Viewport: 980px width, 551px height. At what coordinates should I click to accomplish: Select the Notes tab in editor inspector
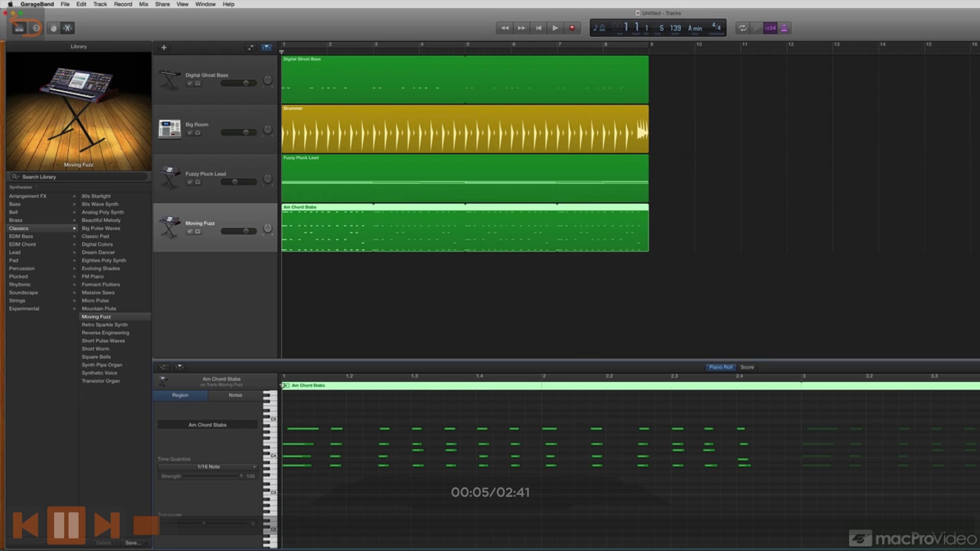pyautogui.click(x=235, y=395)
